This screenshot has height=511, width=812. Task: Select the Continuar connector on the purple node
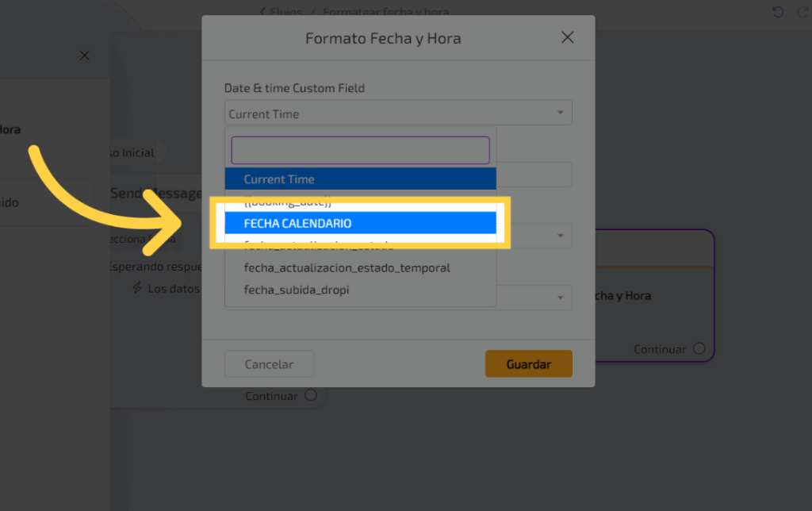[x=699, y=348]
